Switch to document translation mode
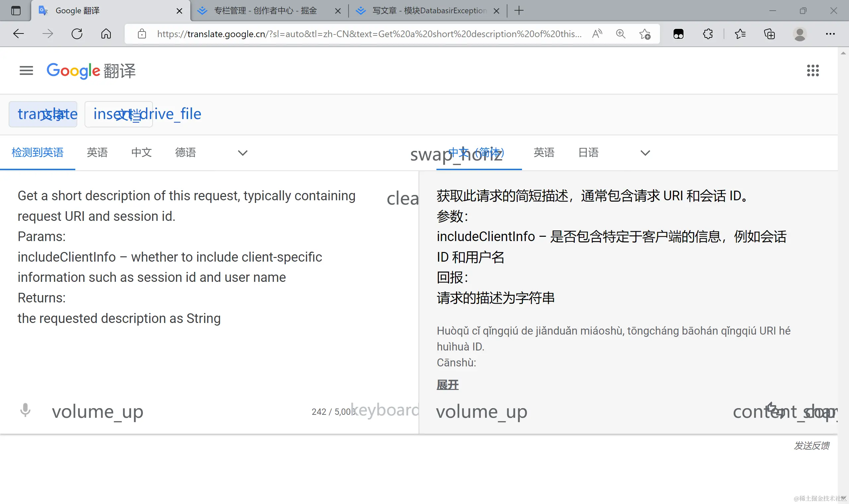 (118, 114)
